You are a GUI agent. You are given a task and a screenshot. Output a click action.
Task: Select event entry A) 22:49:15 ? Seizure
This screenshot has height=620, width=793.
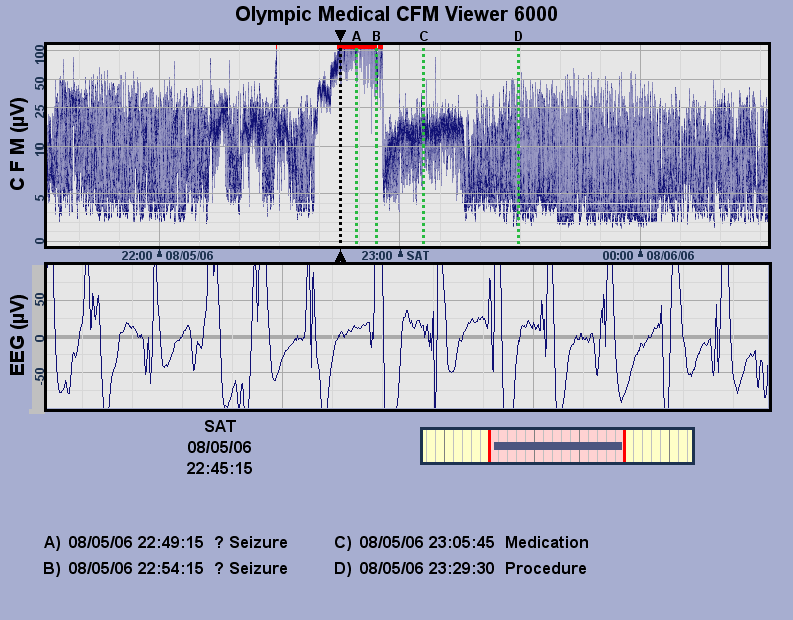pos(166,542)
